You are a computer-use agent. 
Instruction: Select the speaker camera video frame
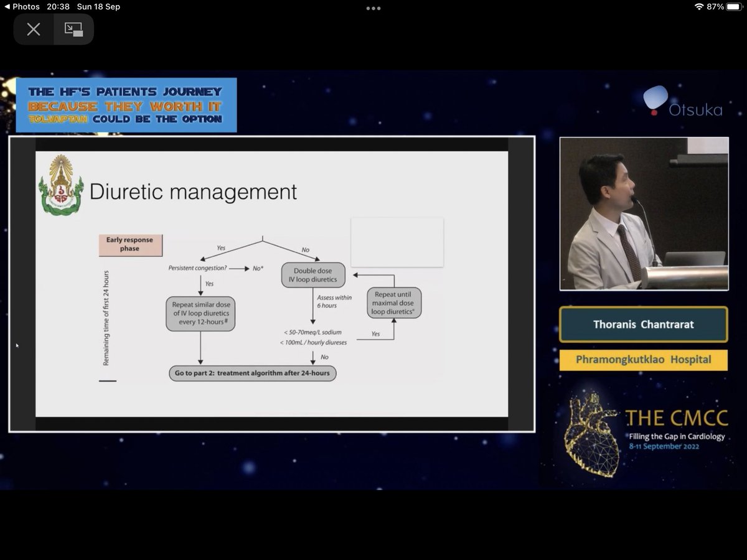pyautogui.click(x=644, y=213)
